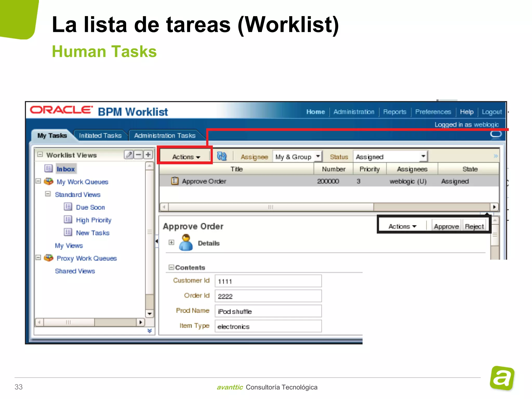Click the views panel scroll up arrow
The image size is (532, 399).
click(150, 166)
